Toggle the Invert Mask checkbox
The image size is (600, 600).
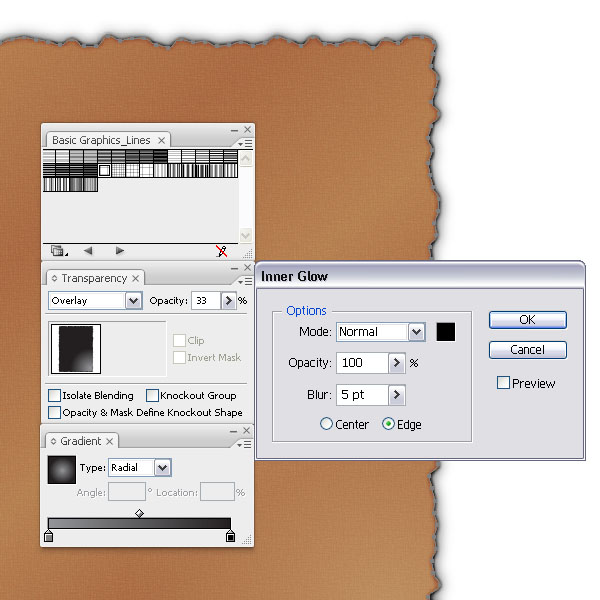coord(179,357)
